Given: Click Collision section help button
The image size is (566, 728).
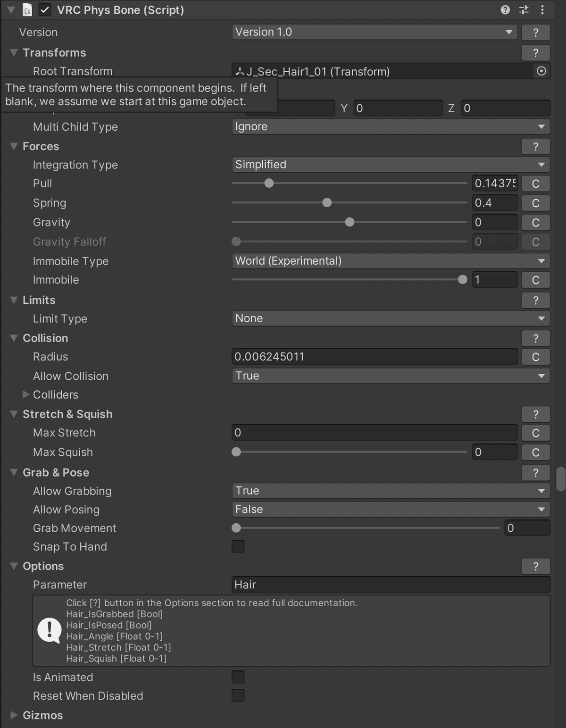Looking at the screenshot, I should (x=536, y=338).
